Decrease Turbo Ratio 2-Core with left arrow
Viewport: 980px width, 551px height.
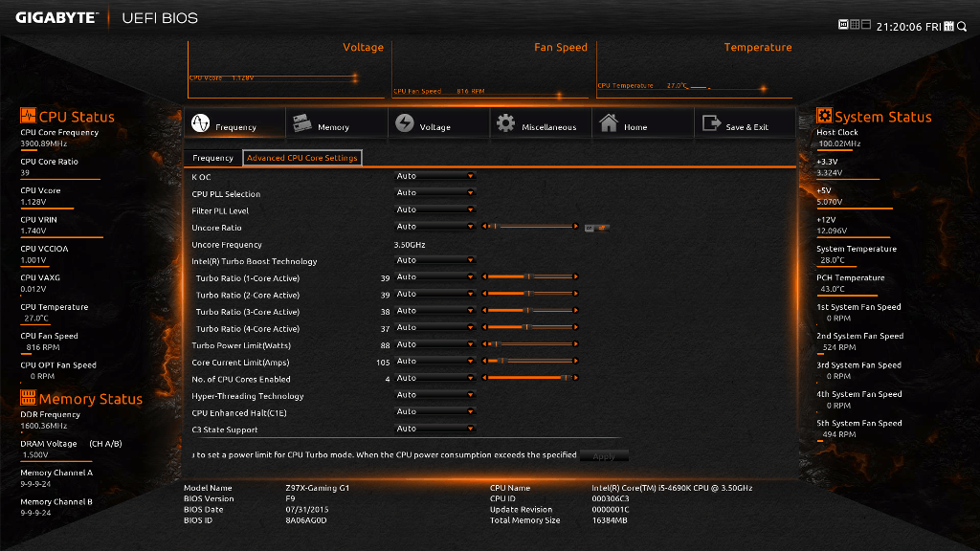(x=484, y=294)
